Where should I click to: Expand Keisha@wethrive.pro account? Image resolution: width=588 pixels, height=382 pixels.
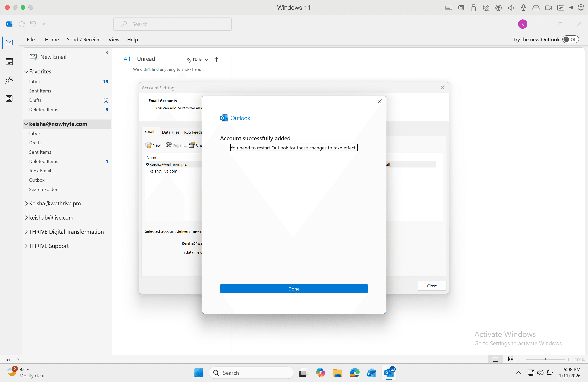pyautogui.click(x=26, y=203)
